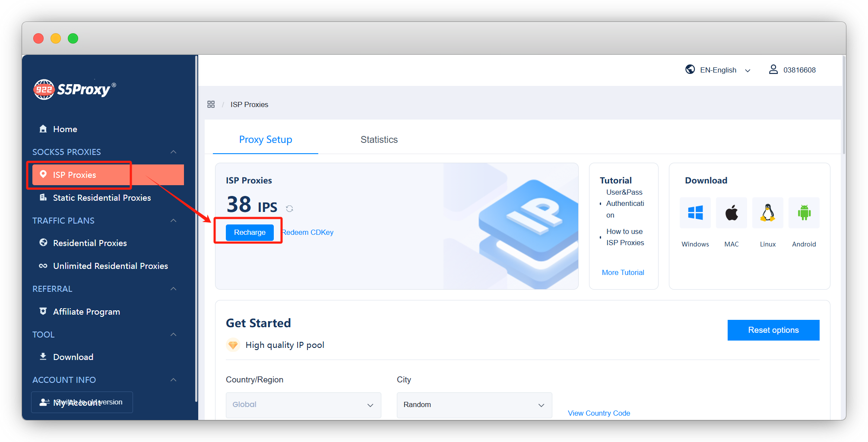
Task: Click the Download icon under TOOL
Action: click(43, 357)
